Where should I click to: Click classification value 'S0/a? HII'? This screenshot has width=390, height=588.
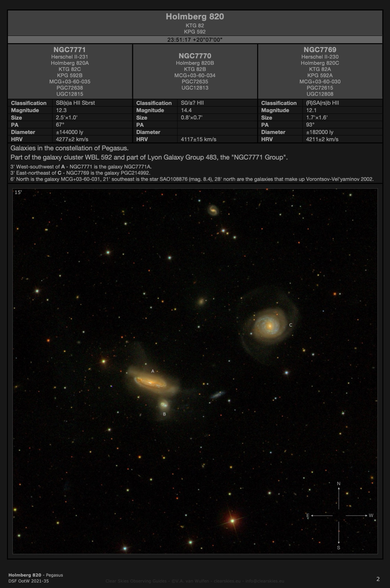click(x=192, y=103)
